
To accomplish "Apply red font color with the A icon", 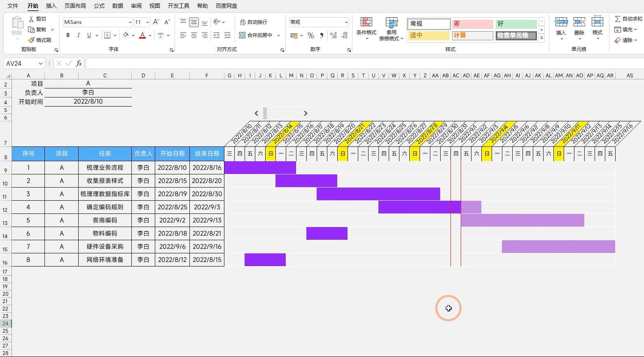I will tap(142, 35).
